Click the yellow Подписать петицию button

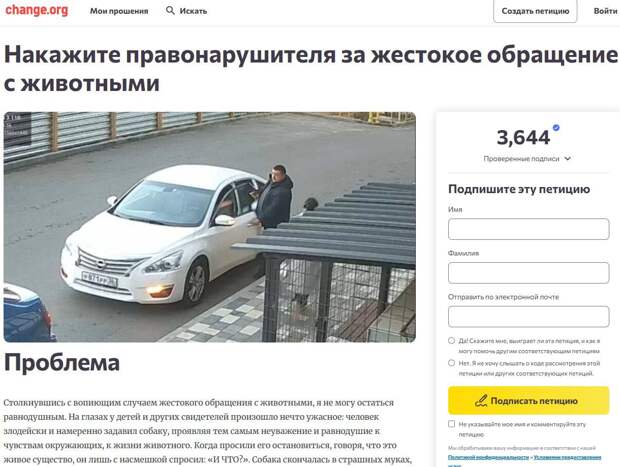529,401
